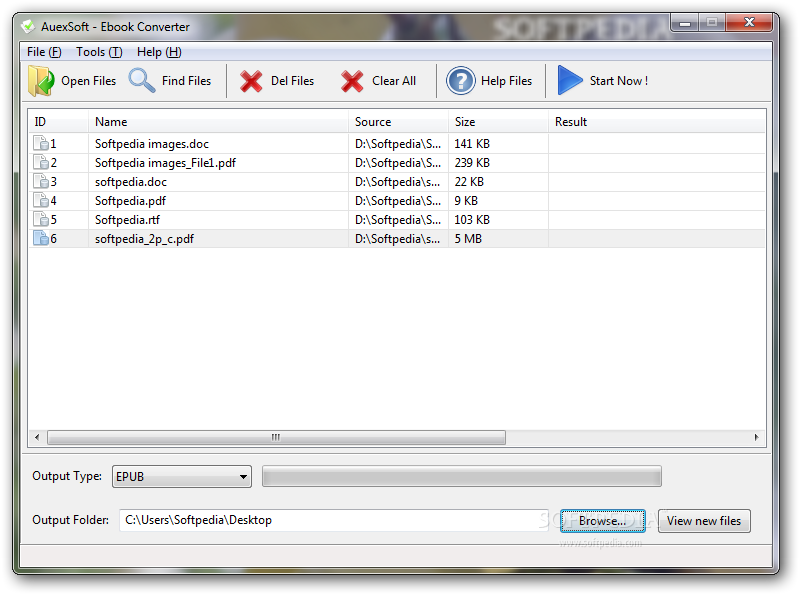Open the File menu

[44, 52]
